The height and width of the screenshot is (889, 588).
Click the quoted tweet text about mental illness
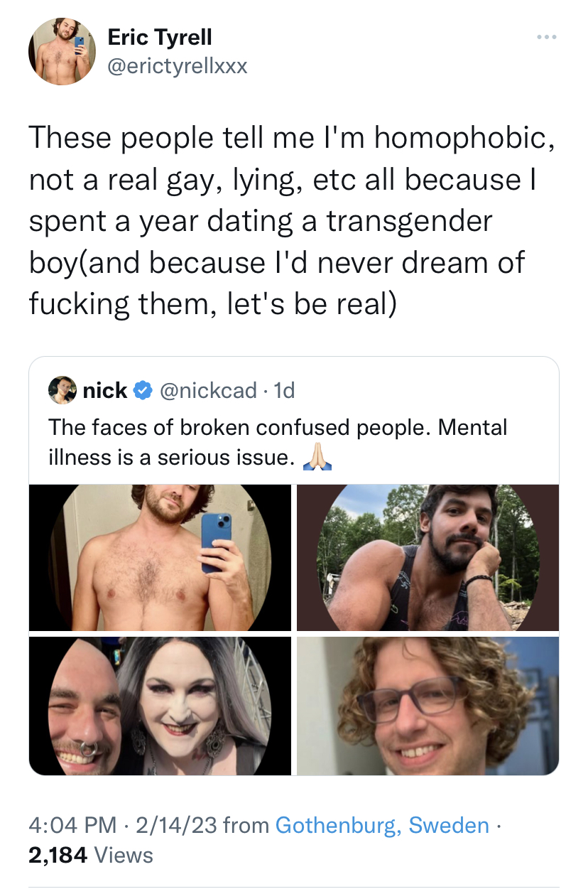click(277, 441)
